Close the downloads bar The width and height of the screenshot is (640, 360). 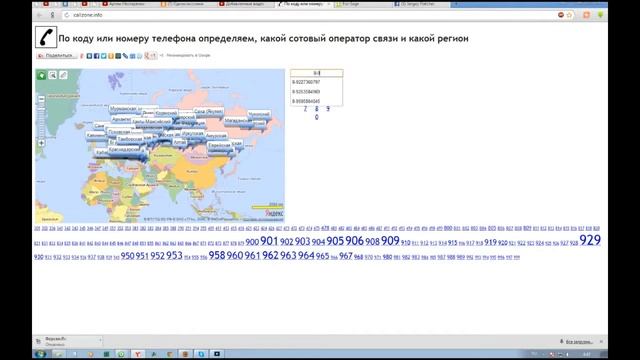coord(601,341)
